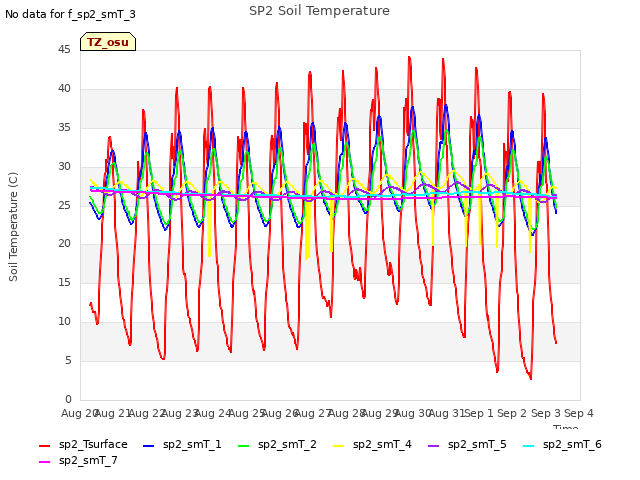Click the cyan sp2_smT_6 legend swatch
This screenshot has width=640, height=480.
529,446
